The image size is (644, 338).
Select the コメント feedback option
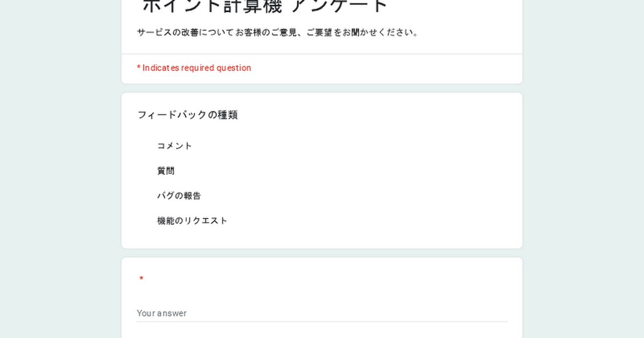pyautogui.click(x=174, y=146)
